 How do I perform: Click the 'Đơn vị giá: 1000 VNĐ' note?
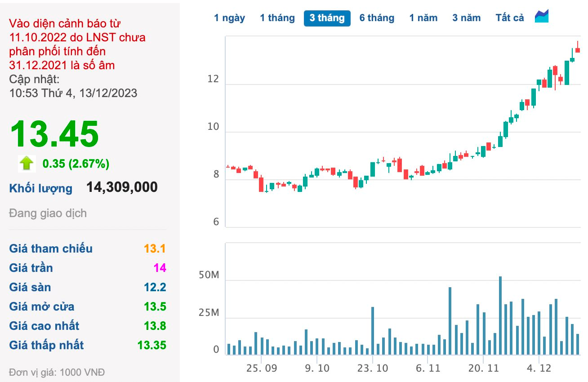point(57,372)
